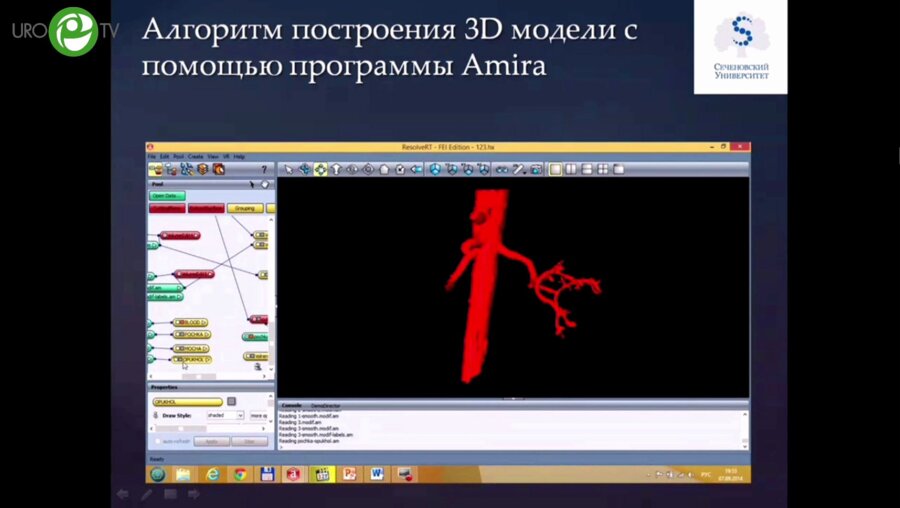Viewport: 900px width, 508px height.
Task: Click the Set Home icon
Action: [401, 169]
